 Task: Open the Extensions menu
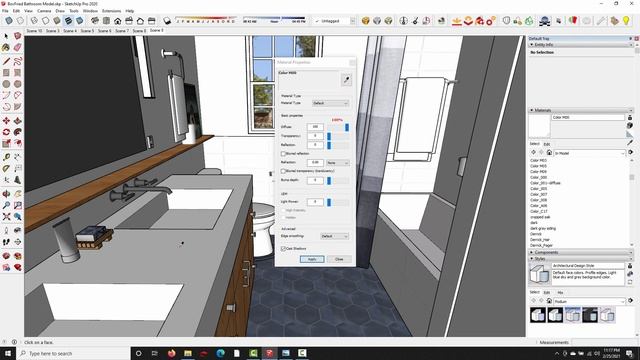tap(111, 11)
